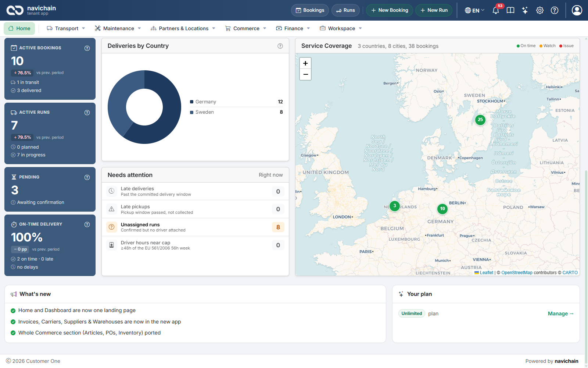Click the 25 cluster marker near Stockholm
The image size is (588, 368).
coord(480,120)
